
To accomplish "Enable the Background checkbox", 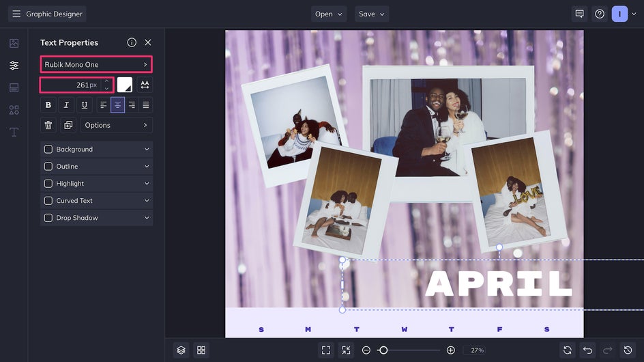I will (x=48, y=150).
